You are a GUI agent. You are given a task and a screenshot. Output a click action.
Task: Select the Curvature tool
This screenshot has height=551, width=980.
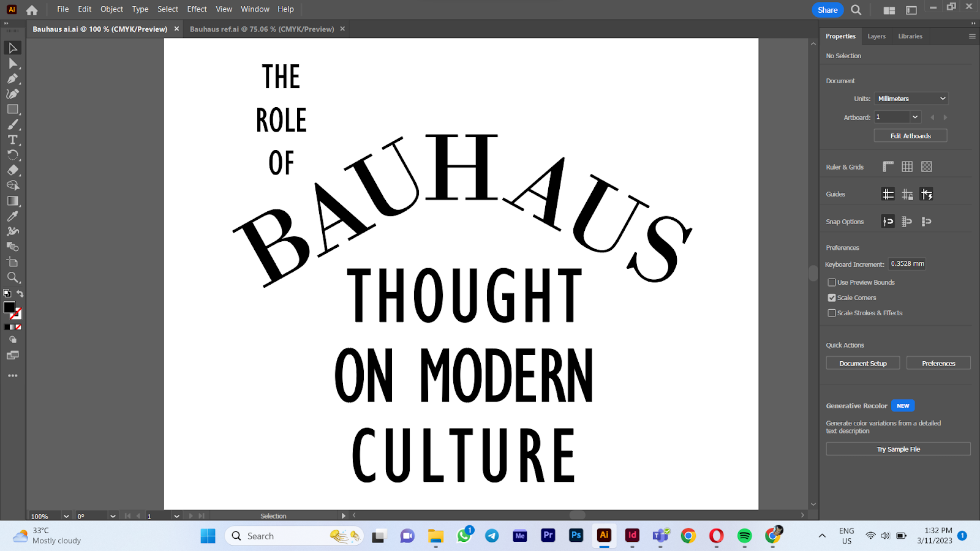pos(13,94)
